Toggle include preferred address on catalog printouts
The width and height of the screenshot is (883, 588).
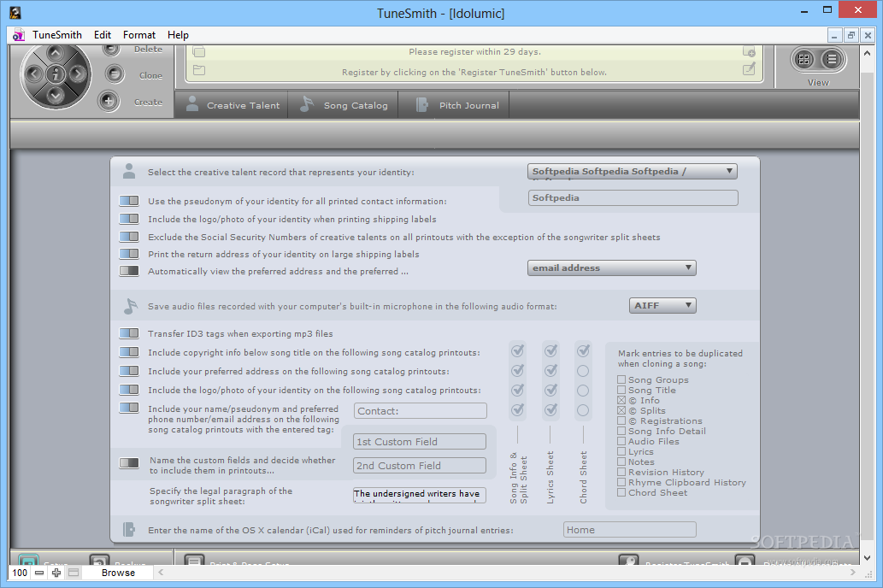pyautogui.click(x=129, y=371)
